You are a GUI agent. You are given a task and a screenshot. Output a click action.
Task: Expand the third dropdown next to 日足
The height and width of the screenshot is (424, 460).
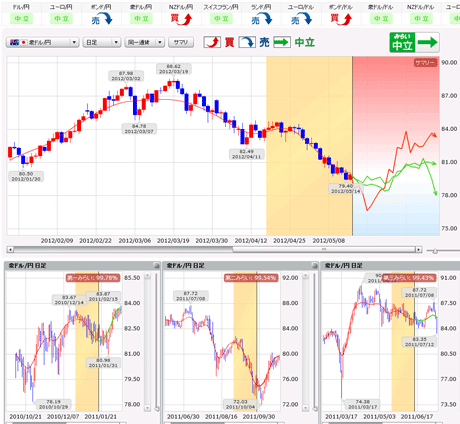[x=145, y=42]
